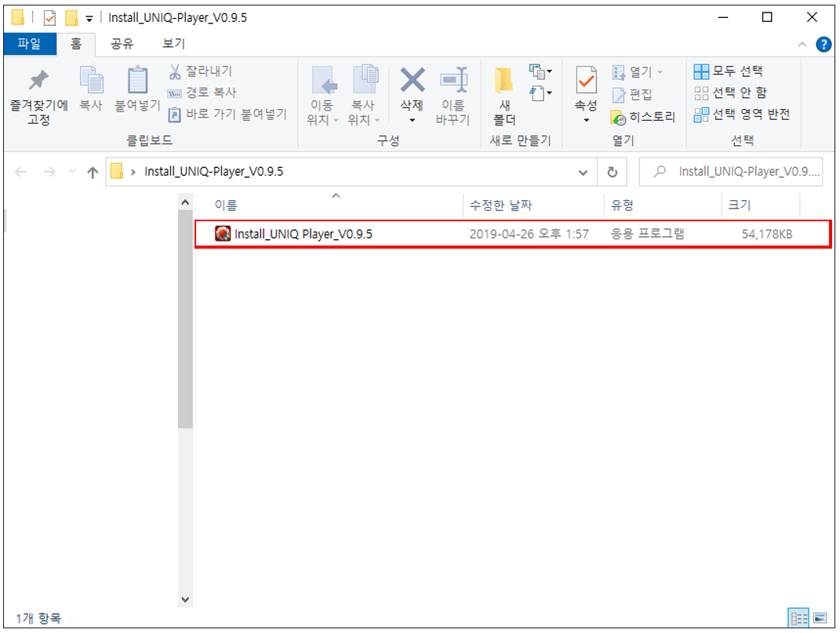840x633 pixels.
Task: Choose 바로 가기 붙여넣기 (Paste shortcut)
Action: [x=227, y=115]
